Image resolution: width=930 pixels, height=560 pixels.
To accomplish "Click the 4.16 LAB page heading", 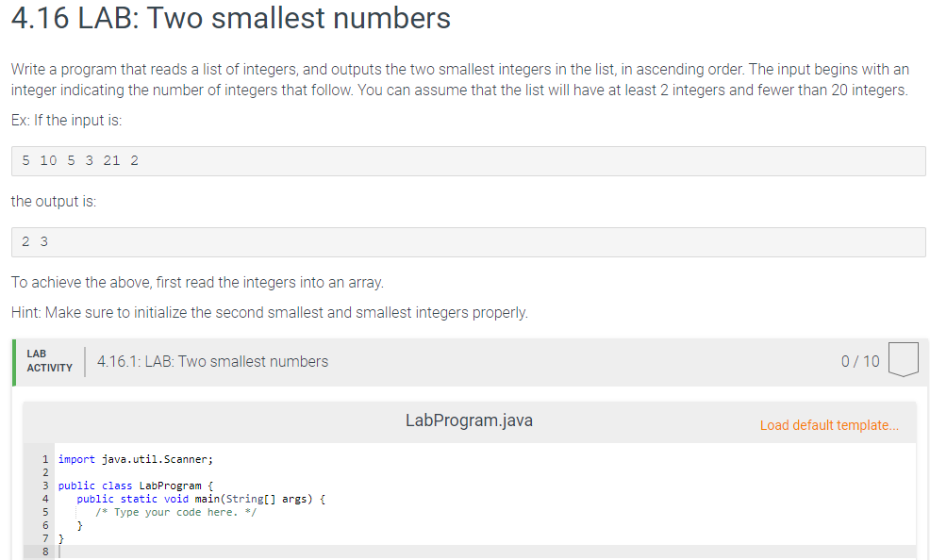I will (x=231, y=18).
